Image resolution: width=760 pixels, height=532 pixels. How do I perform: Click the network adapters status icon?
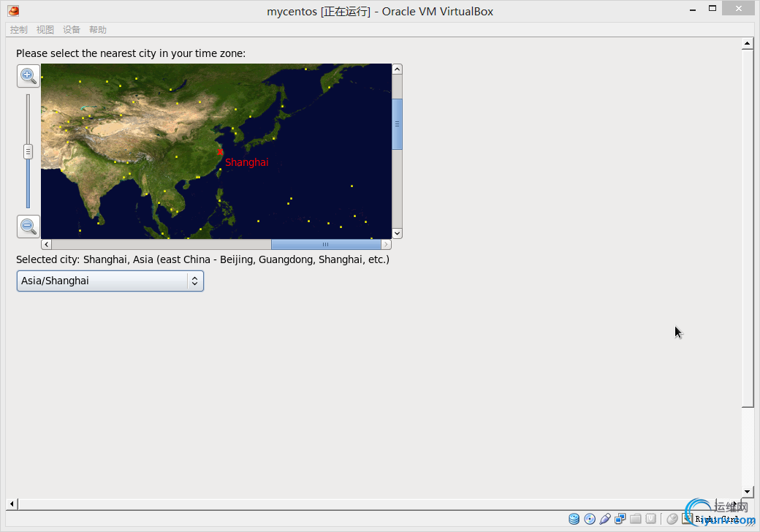(620, 519)
